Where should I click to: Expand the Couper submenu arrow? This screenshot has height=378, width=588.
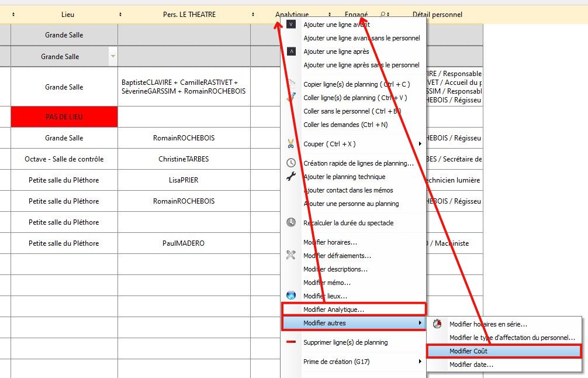pos(420,144)
